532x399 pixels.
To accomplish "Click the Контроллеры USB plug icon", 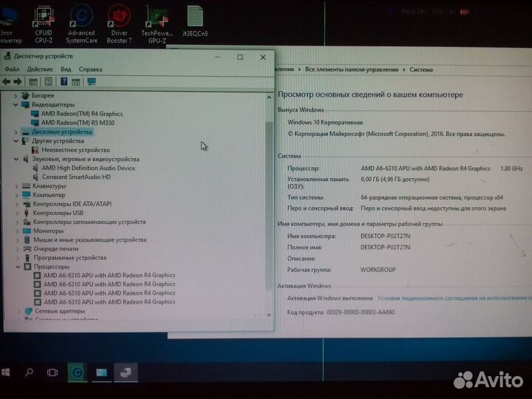I will pos(27,213).
